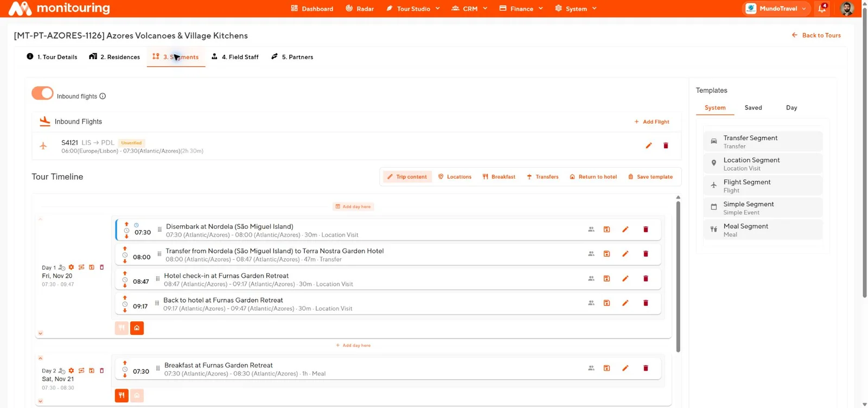868x408 pixels.
Task: Delete the Hotel check-in segment
Action: [646, 278]
